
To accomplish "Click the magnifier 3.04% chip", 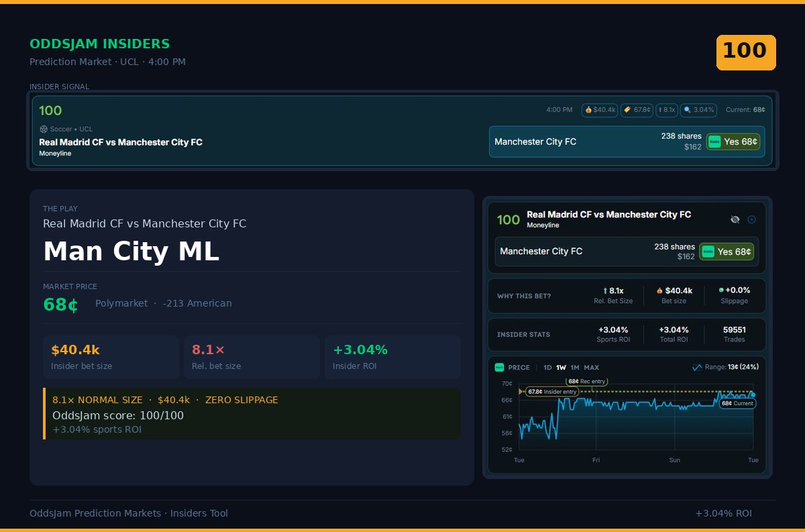I will [x=698, y=110].
